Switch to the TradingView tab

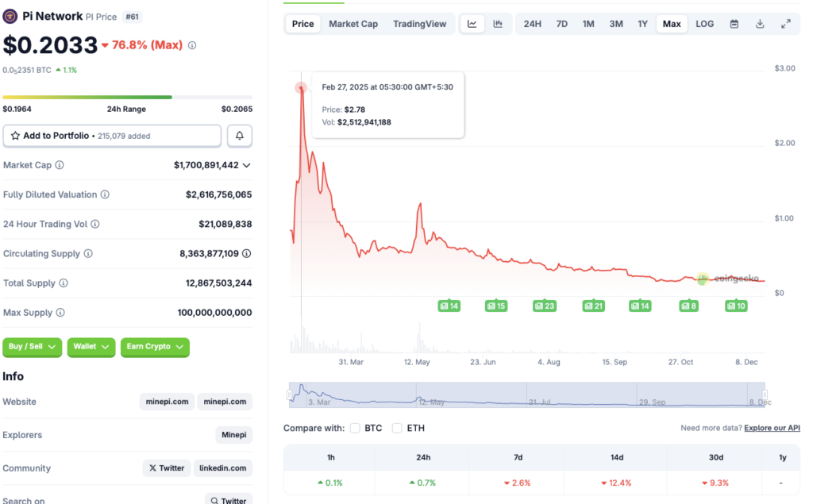(419, 24)
